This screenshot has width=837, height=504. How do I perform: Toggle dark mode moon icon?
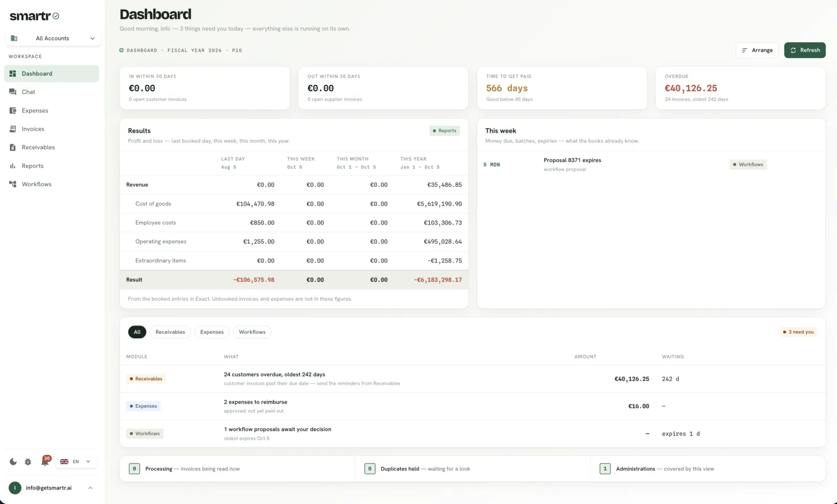pos(13,462)
